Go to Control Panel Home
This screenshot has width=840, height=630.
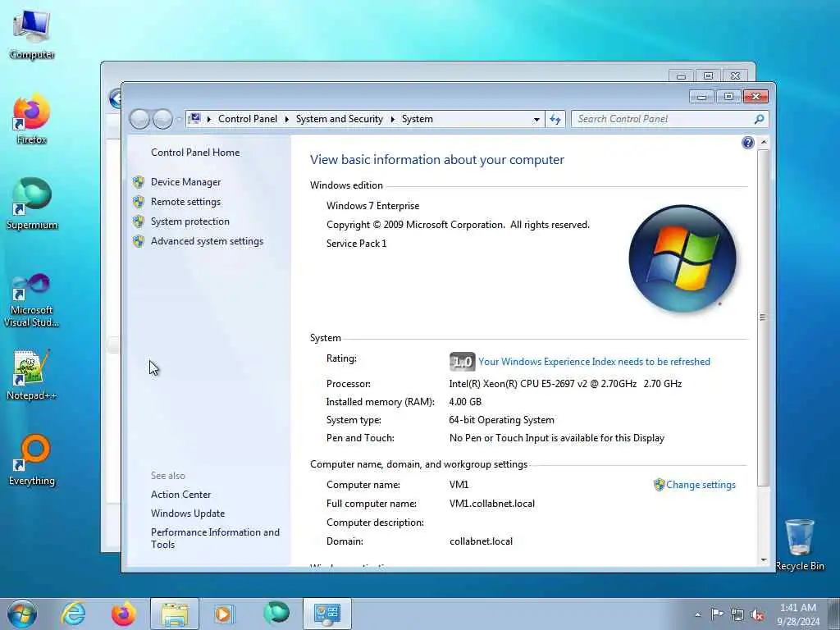(x=195, y=153)
